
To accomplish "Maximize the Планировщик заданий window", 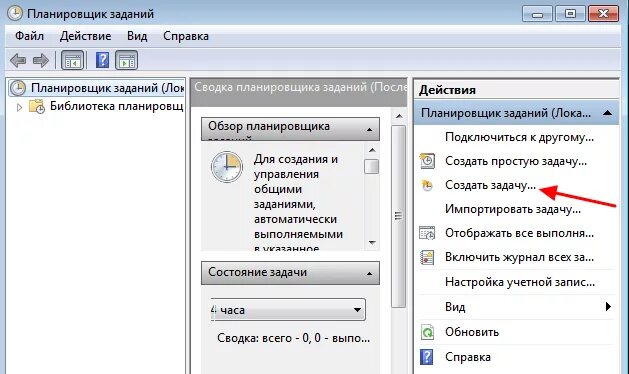I will click(570, 14).
